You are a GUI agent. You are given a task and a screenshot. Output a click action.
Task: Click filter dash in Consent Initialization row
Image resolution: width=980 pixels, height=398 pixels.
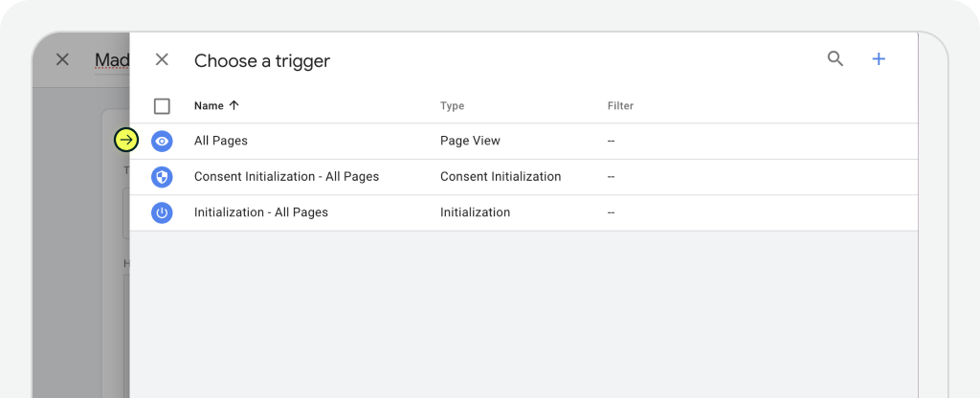pyautogui.click(x=611, y=177)
